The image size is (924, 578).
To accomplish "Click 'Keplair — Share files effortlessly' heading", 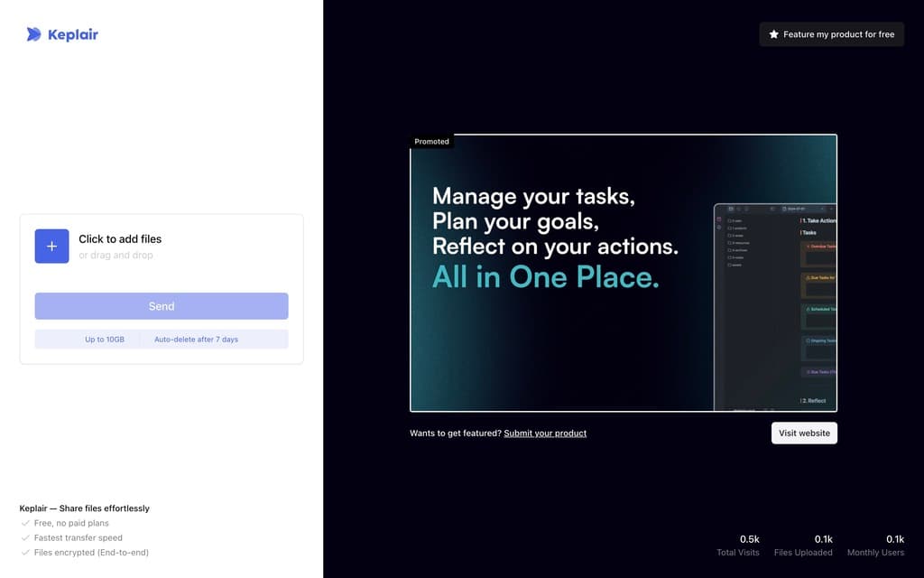I will 84,508.
